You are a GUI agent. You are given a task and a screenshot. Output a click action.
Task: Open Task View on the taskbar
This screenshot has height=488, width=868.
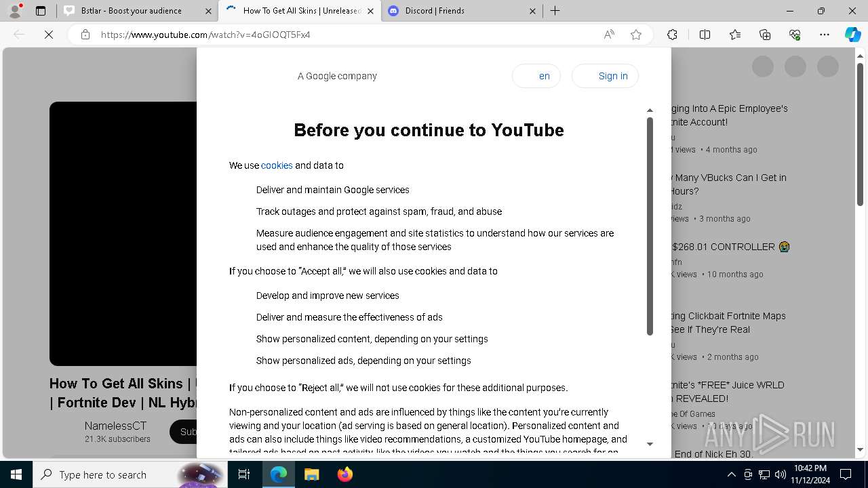[x=244, y=474]
